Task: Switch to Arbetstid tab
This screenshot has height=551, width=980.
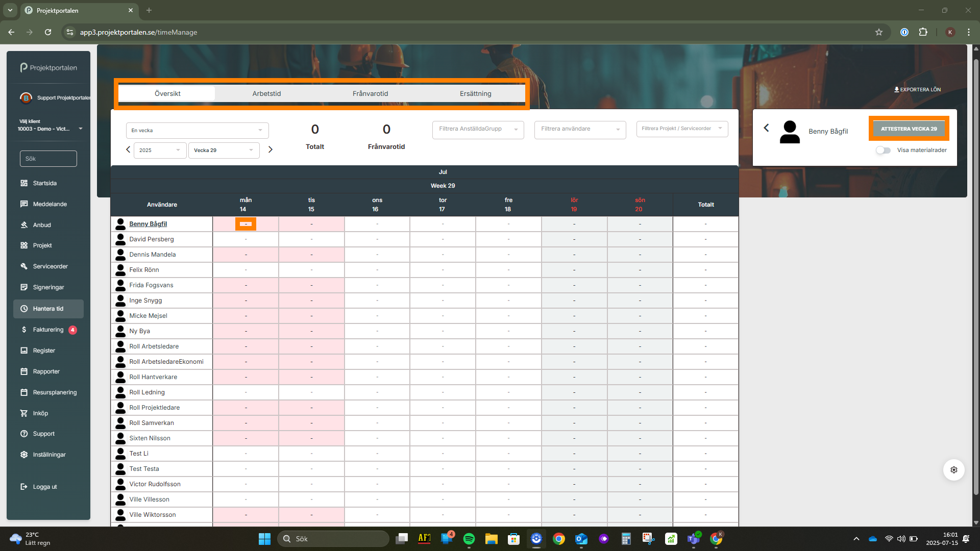Action: 266,93
